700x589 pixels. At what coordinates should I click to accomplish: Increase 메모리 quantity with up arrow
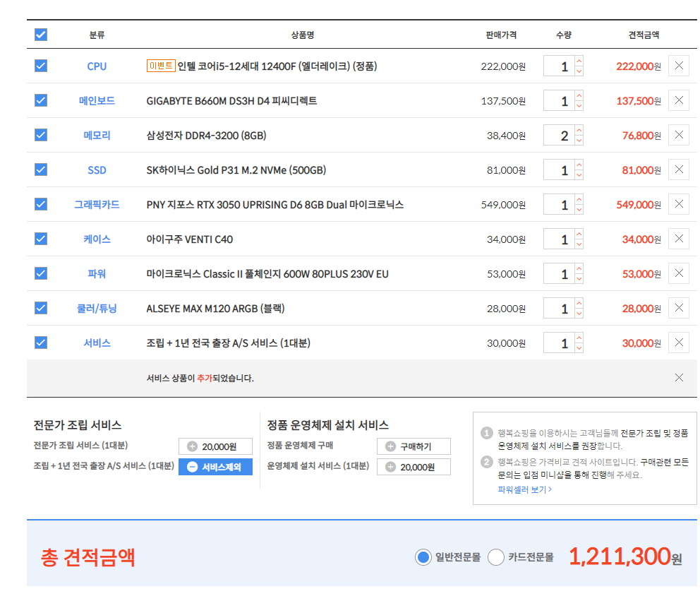click(579, 130)
